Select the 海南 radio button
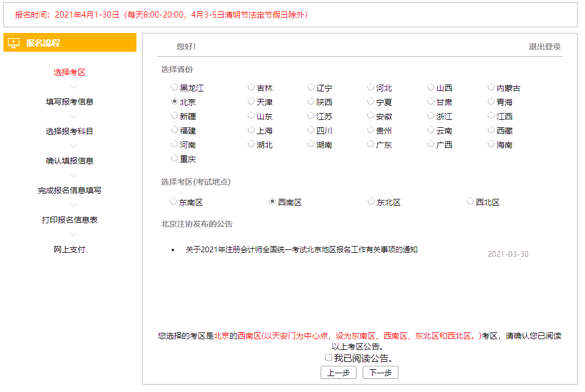Viewport: 585px width, 392px height. [491, 144]
